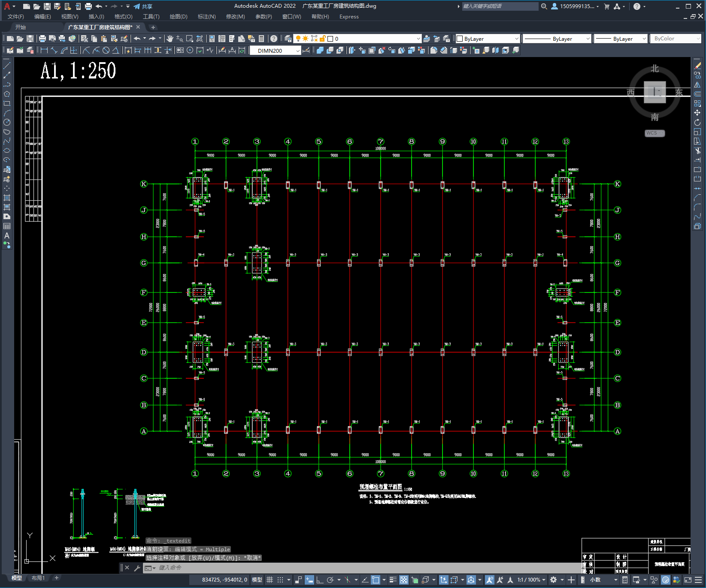706x588 pixels.
Task: Toggle snap mode in status bar
Action: [280, 580]
